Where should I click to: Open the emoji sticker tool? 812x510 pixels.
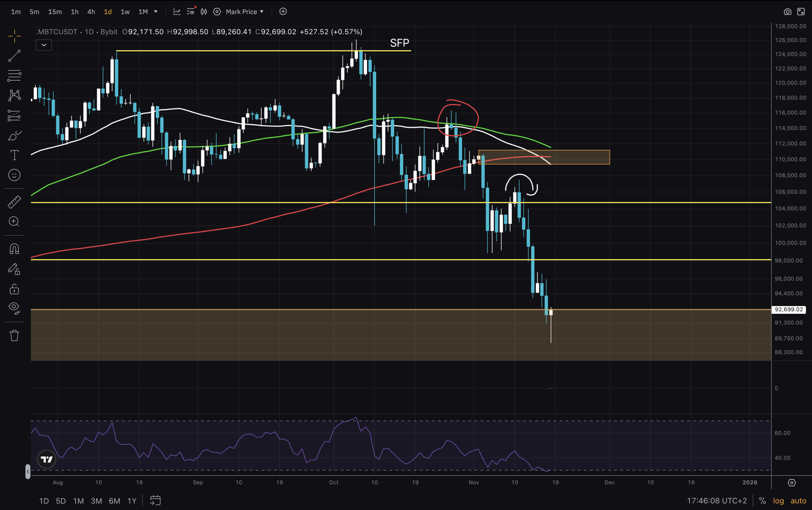click(14, 175)
